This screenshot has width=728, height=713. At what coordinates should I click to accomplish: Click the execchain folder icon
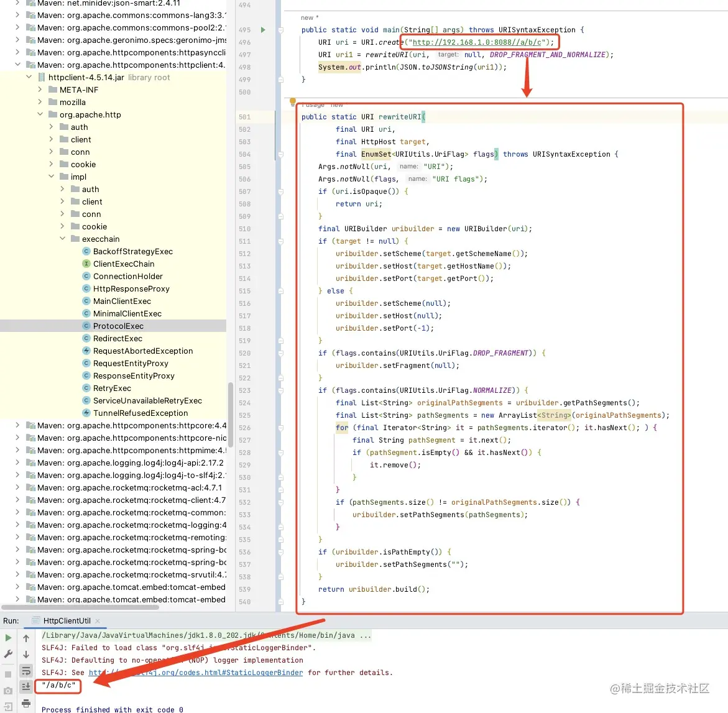tap(75, 239)
